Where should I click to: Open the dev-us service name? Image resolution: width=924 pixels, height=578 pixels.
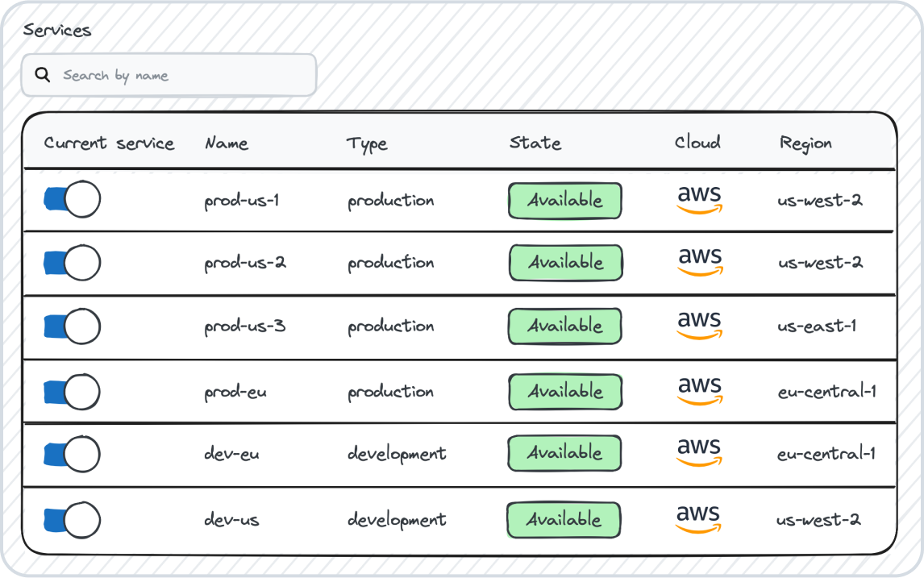[x=232, y=520]
